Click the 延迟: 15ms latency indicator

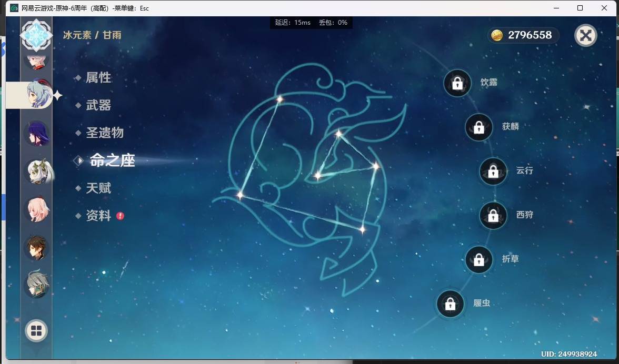(293, 23)
